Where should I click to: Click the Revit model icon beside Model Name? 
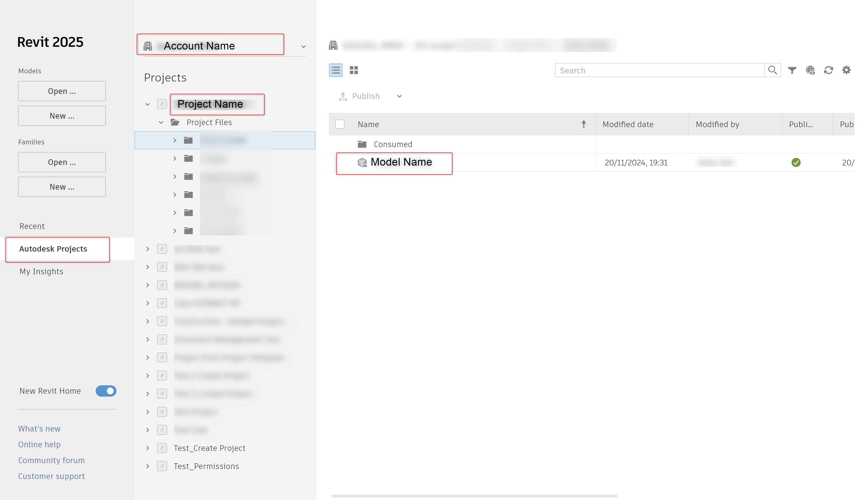[362, 162]
